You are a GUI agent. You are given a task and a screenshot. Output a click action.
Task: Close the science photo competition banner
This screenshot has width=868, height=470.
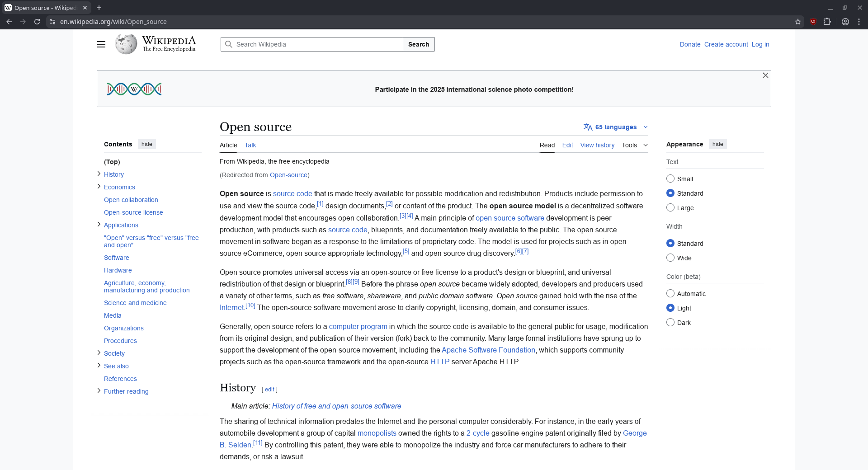coord(765,75)
